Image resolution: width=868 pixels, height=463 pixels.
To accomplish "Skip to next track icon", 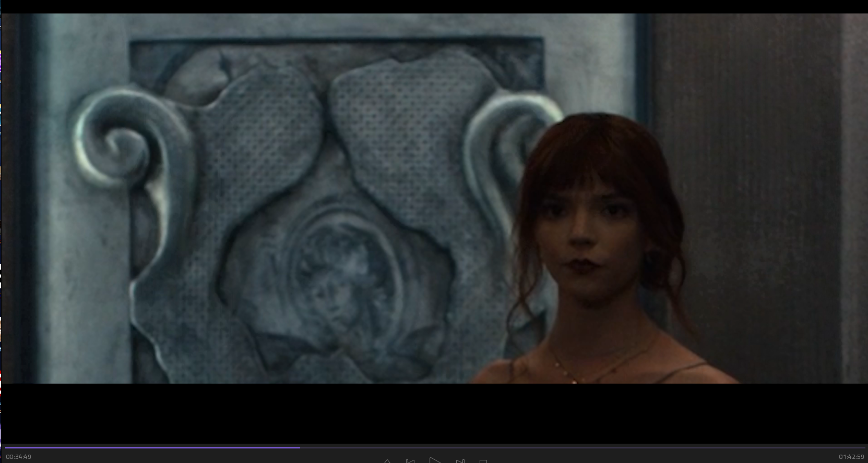I will 460,461.
